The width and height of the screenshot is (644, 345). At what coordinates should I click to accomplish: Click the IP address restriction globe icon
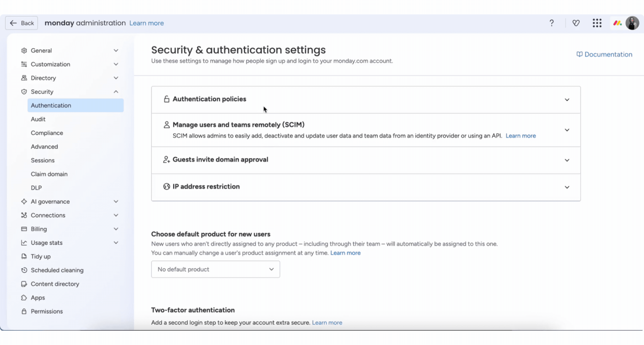click(166, 187)
